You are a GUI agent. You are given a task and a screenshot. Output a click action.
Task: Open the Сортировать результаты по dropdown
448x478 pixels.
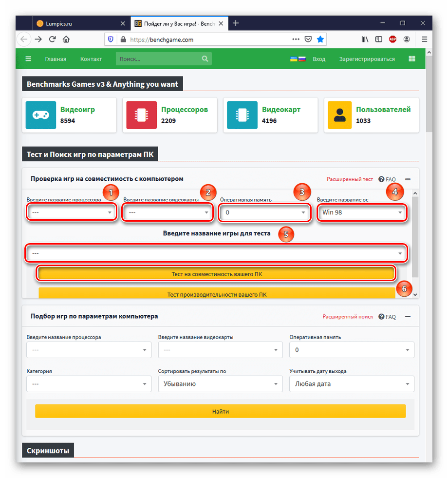point(220,383)
